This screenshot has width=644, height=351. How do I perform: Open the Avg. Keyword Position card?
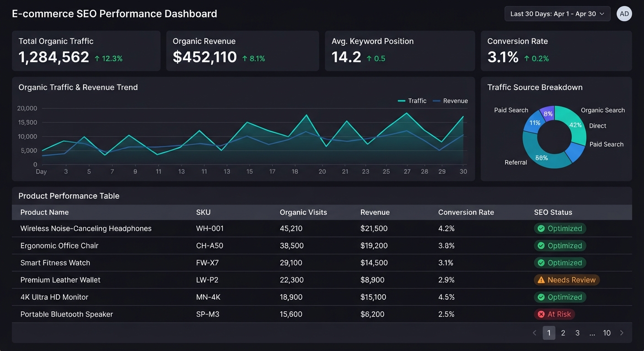click(400, 51)
